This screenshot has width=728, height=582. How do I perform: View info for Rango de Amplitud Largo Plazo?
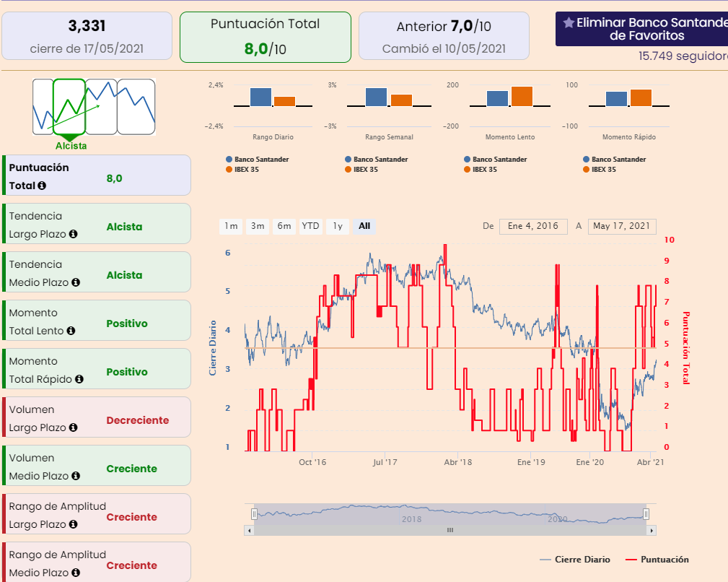73,524
